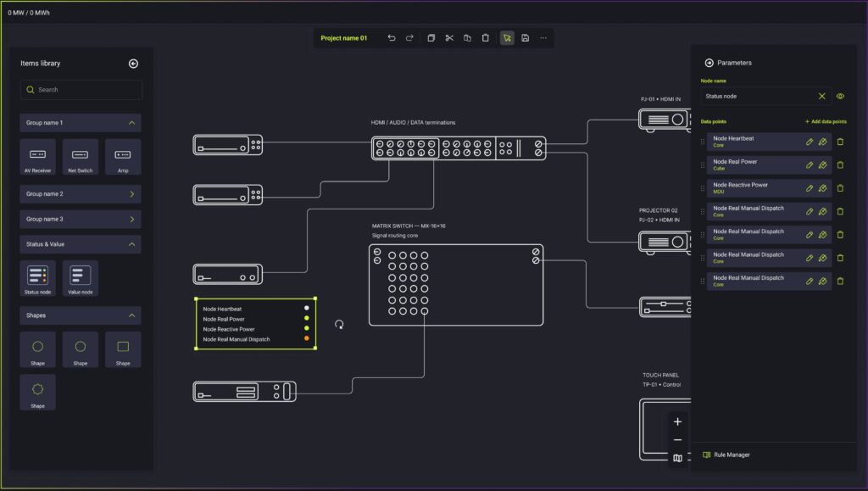This screenshot has width=868, height=491.
Task: Expand the Group name 3 section
Action: point(131,219)
